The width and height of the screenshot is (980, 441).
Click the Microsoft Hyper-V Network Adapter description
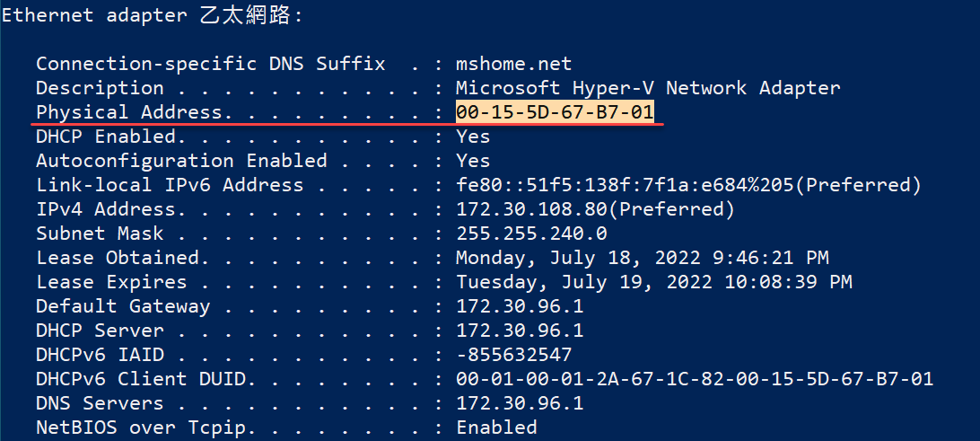(x=648, y=88)
